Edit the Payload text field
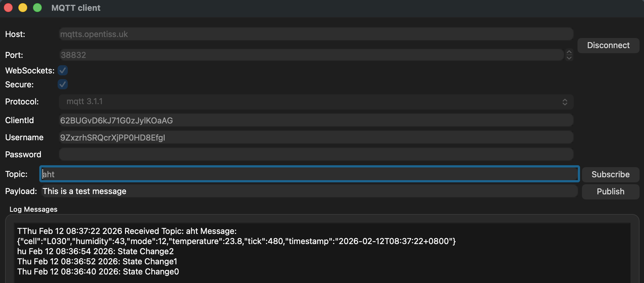Image resolution: width=644 pixels, height=283 pixels. (x=309, y=191)
